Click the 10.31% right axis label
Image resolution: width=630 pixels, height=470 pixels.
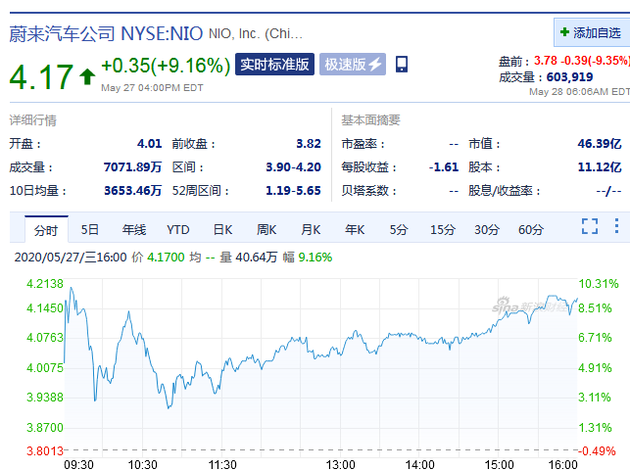click(598, 284)
